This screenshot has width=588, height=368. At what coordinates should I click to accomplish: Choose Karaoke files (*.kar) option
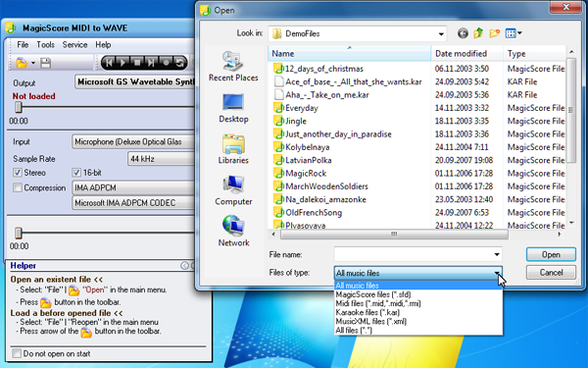point(418,312)
